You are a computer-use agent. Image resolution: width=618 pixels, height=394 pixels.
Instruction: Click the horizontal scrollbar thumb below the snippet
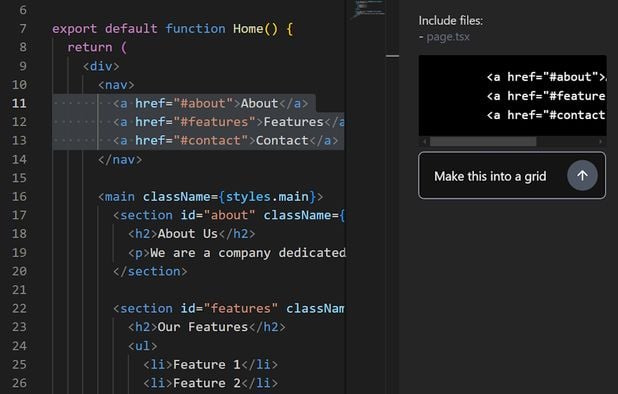(483, 141)
